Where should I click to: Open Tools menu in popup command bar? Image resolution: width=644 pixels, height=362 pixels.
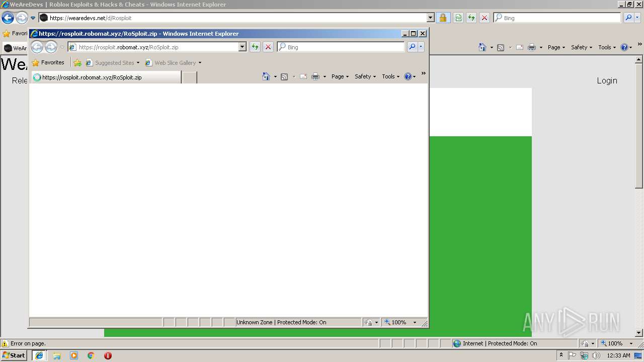pyautogui.click(x=391, y=76)
